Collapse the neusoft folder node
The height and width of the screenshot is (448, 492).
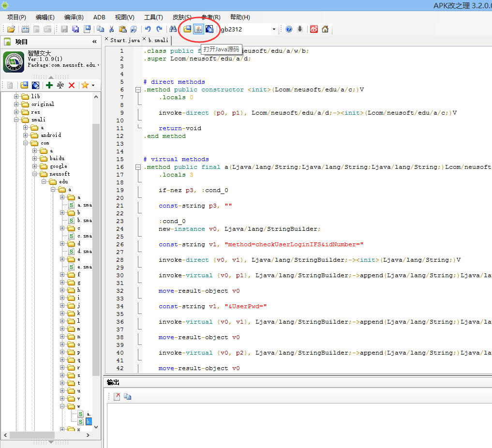35,174
